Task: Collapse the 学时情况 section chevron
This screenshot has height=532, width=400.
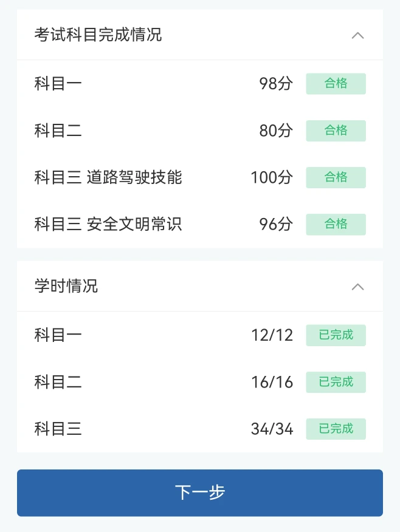Action: (x=358, y=287)
